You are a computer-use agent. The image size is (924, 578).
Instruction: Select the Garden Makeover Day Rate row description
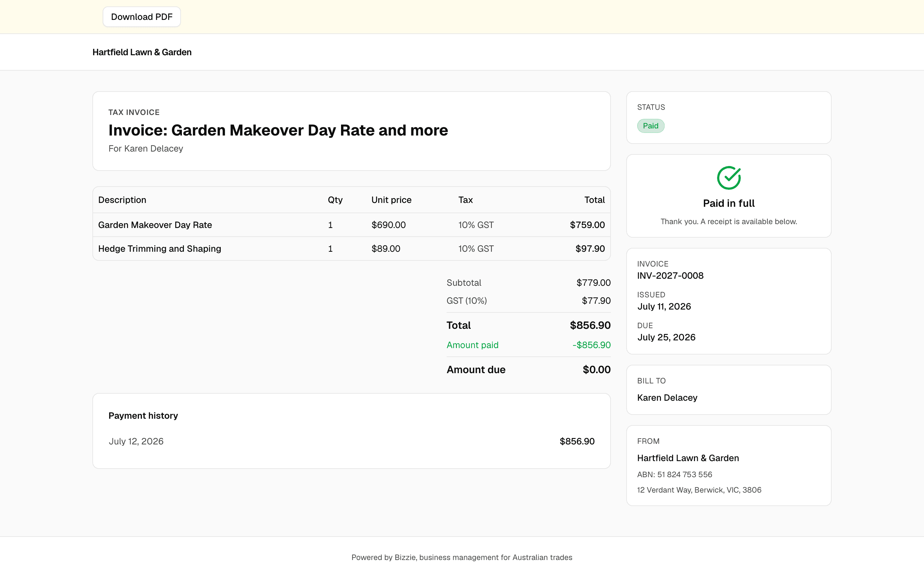(155, 225)
